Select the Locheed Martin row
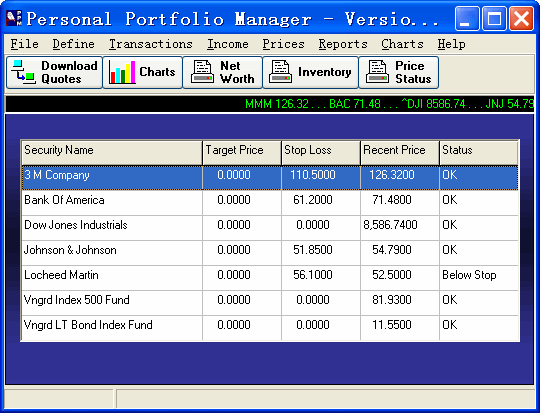This screenshot has width=540, height=413. click(270, 278)
